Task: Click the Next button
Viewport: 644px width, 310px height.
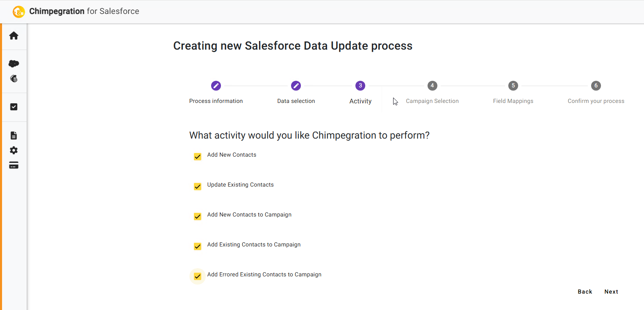Action: click(611, 292)
